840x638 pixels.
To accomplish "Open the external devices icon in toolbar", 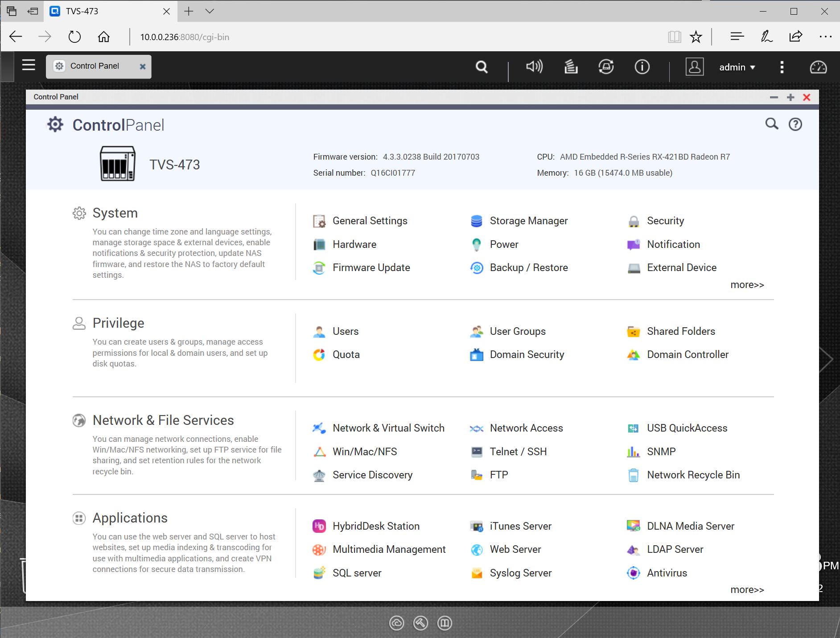I will [605, 67].
